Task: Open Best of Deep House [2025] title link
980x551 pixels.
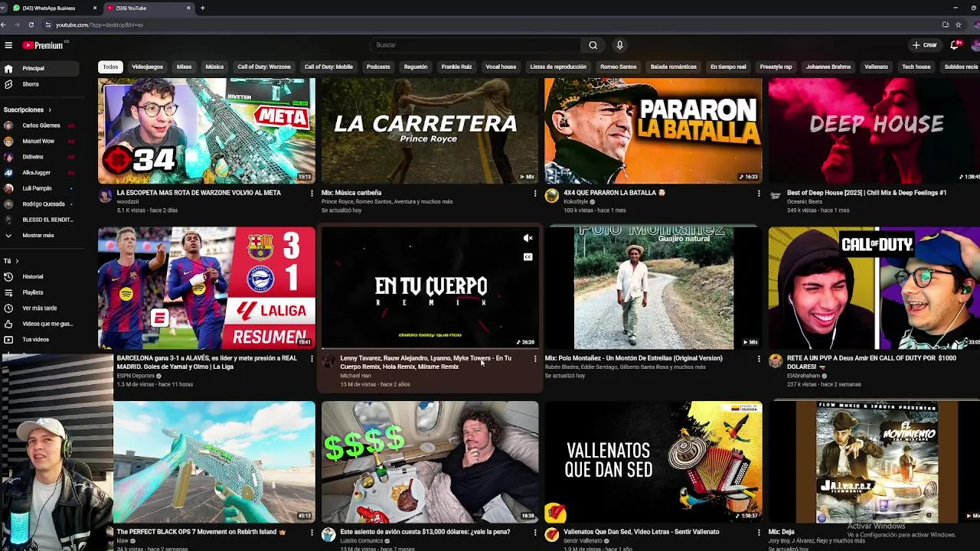Action: point(867,193)
